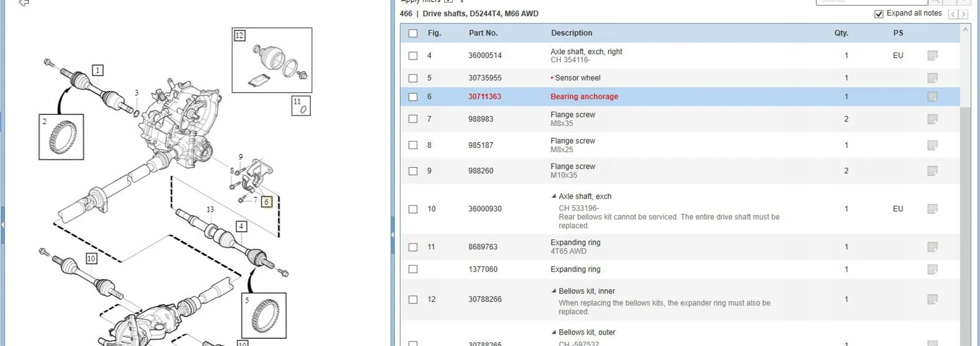This screenshot has height=346, width=980.
Task: Tick the checkbox for part 988983
Action: 413,119
